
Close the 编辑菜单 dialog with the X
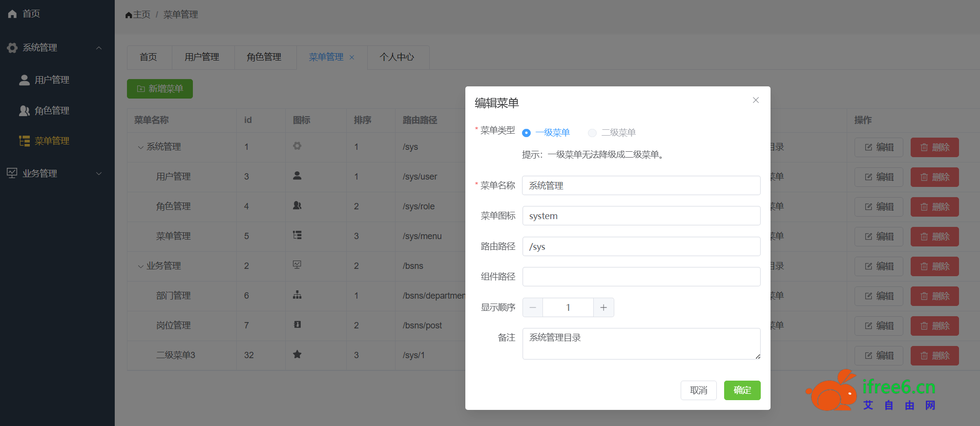click(756, 100)
